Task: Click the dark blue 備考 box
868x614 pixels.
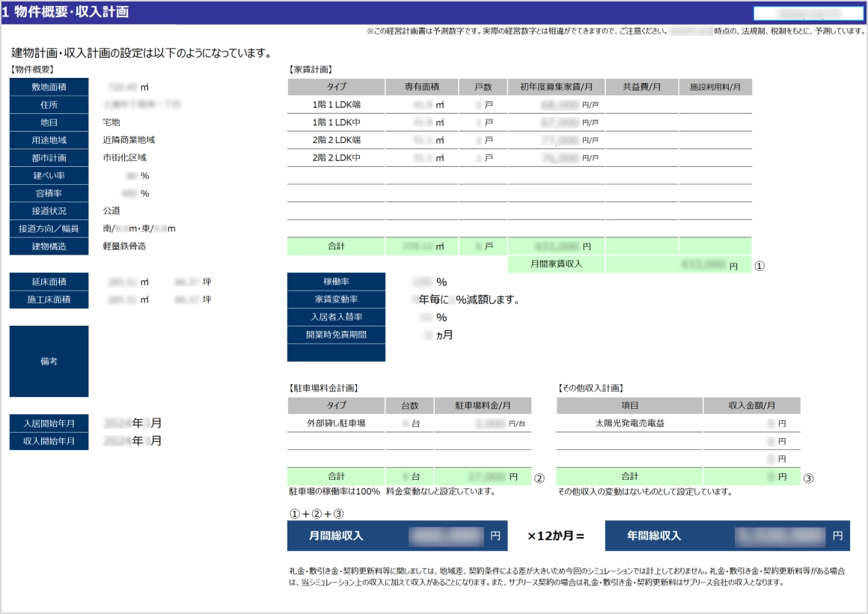Action: pyautogui.click(x=49, y=361)
